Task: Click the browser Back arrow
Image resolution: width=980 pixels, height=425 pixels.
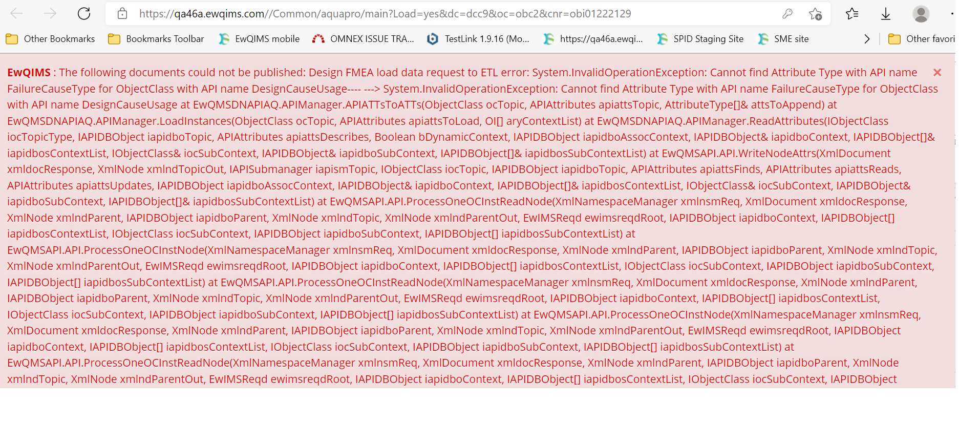Action: (16, 14)
